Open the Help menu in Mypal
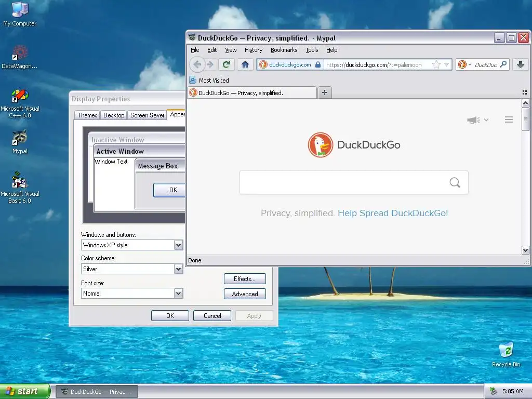 click(x=332, y=50)
